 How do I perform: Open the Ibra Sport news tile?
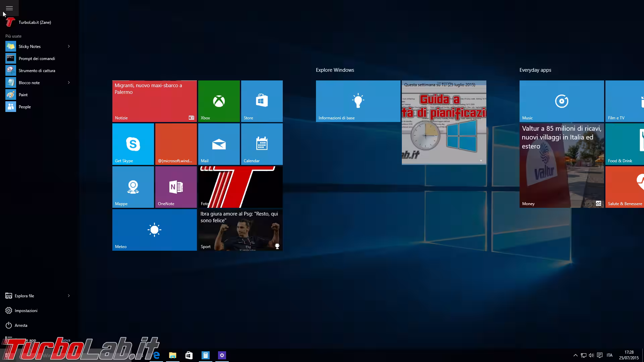[x=240, y=230]
